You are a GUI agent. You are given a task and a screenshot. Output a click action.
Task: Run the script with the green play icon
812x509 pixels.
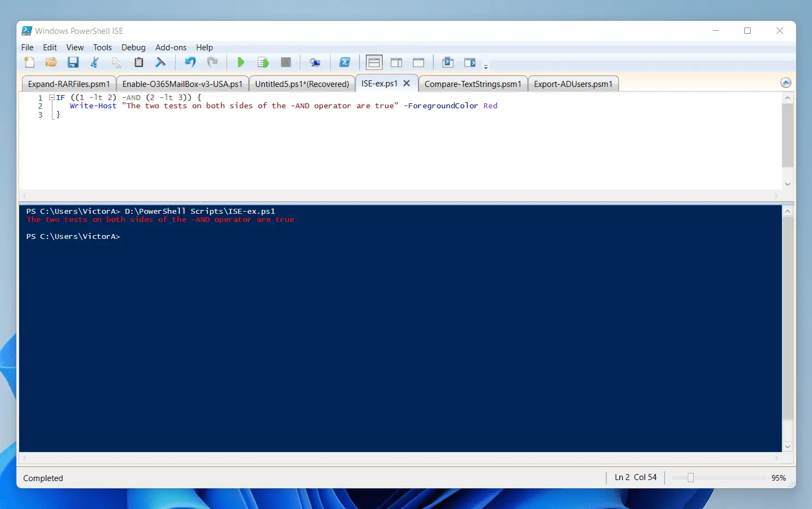pyautogui.click(x=241, y=62)
